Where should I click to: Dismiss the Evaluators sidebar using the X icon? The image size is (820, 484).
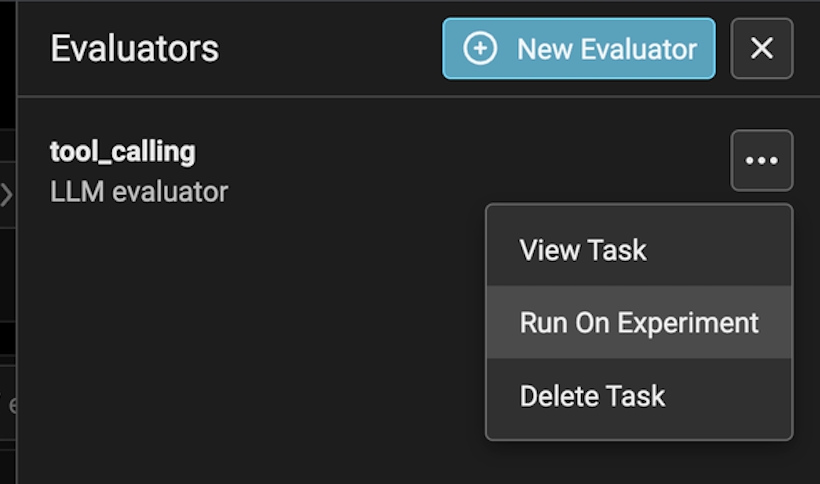(761, 48)
